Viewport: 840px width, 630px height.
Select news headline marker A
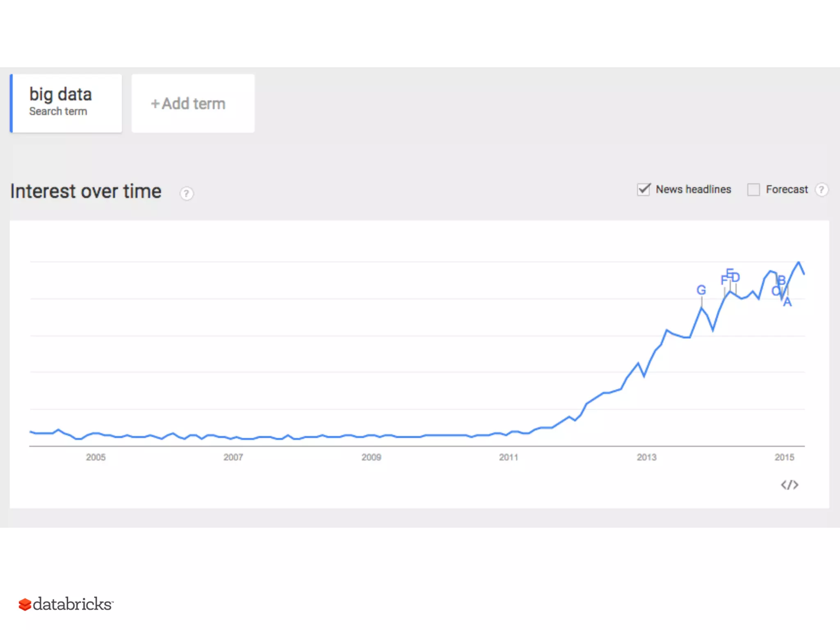787,303
